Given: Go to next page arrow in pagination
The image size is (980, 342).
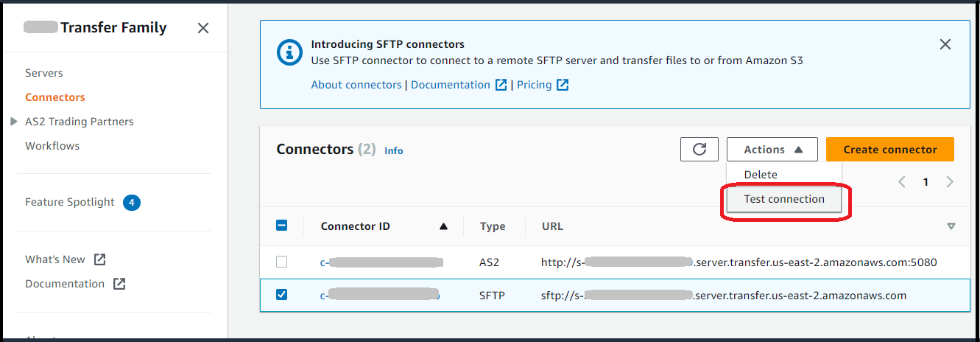Looking at the screenshot, I should 950,182.
